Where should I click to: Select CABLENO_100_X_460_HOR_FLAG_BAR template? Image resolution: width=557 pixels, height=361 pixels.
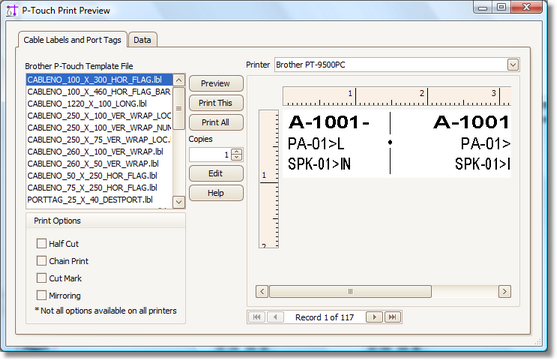(x=99, y=92)
